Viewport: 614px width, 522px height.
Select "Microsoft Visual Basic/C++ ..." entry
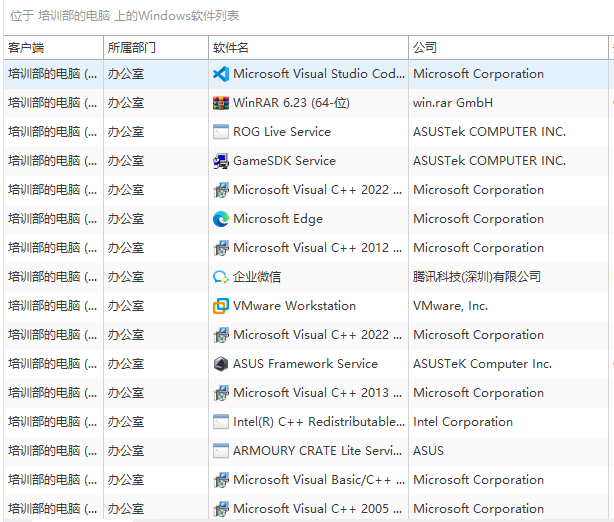tap(319, 480)
